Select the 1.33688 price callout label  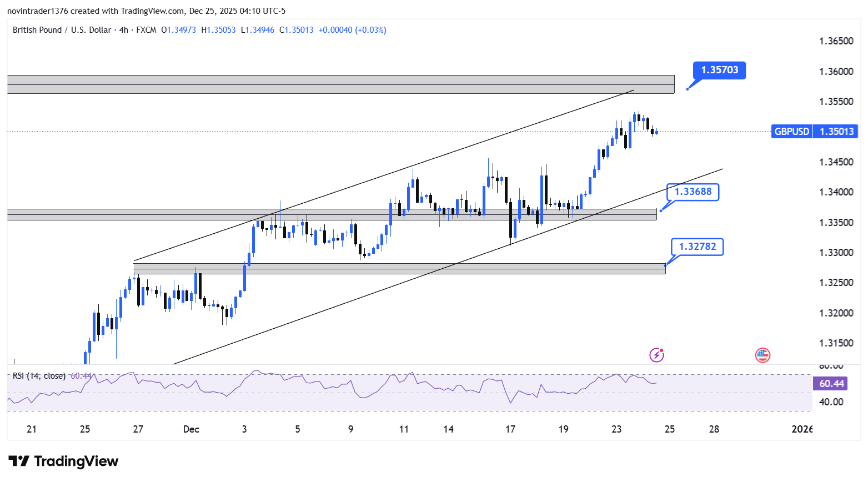coord(693,192)
